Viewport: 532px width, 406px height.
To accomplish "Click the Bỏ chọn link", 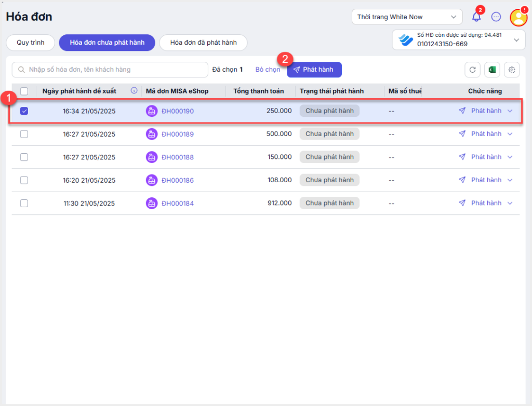I will tap(268, 70).
